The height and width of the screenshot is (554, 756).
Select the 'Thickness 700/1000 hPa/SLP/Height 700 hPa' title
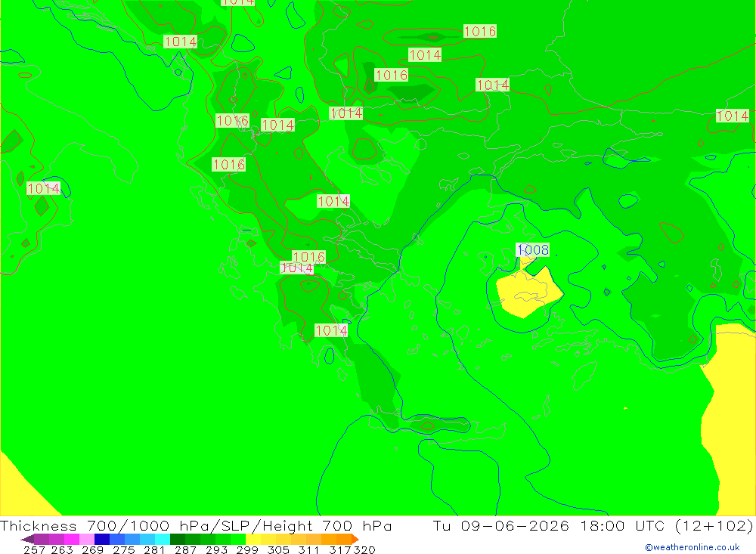pos(196,525)
